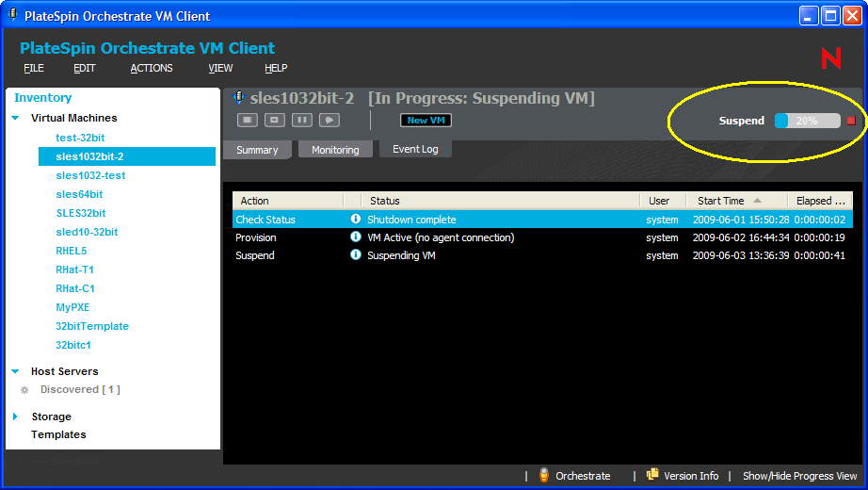
Task: Click the Action column header
Action: pos(288,201)
